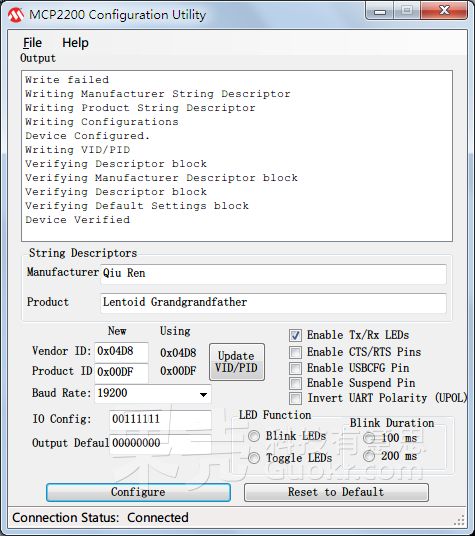Check Invert UART Polarity (UPOL)

click(x=296, y=398)
